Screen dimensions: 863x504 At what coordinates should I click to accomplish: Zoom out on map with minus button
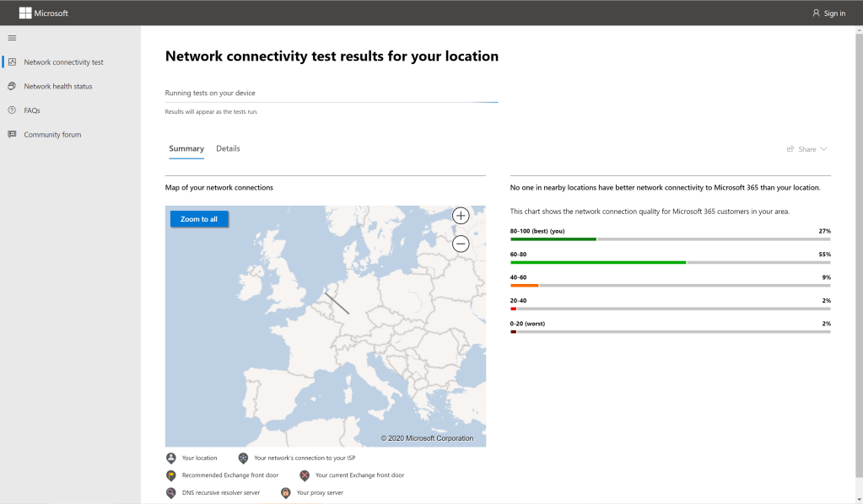coord(461,244)
